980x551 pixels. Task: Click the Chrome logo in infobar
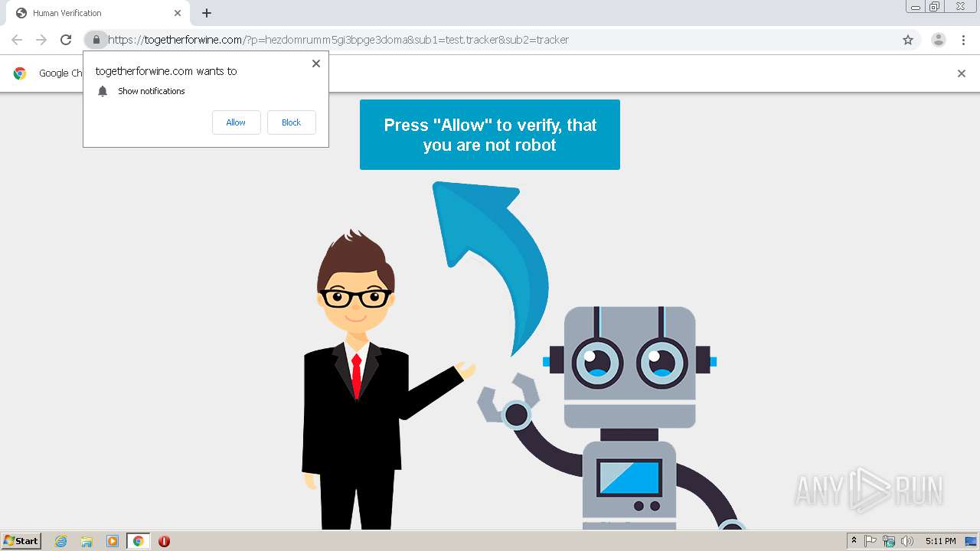point(20,73)
